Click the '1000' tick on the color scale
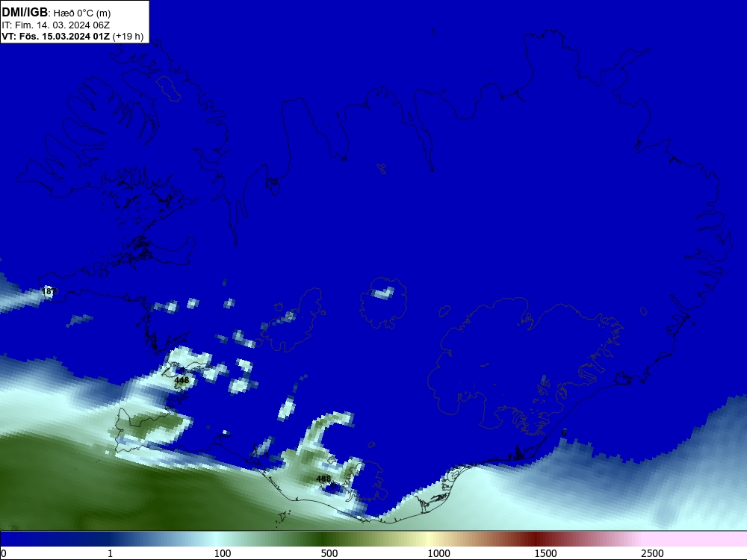This screenshot has height=560, width=747. 438,553
